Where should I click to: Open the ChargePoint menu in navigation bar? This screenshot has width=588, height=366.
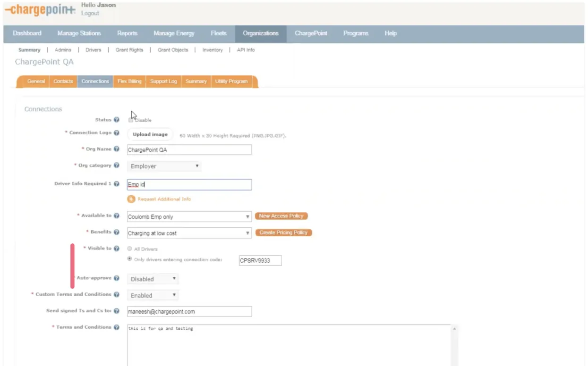pyautogui.click(x=311, y=33)
